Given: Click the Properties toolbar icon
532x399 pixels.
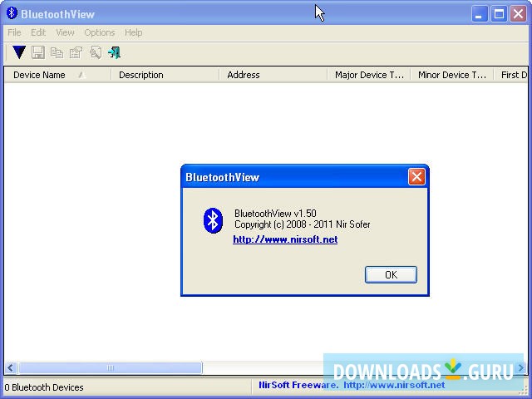Looking at the screenshot, I should pyautogui.click(x=76, y=52).
